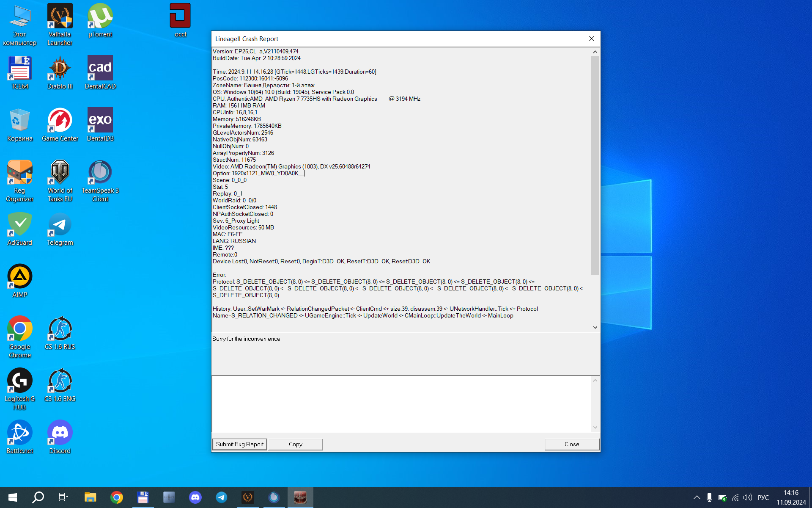Open the volume control in tray
812x508 pixels.
(x=747, y=497)
